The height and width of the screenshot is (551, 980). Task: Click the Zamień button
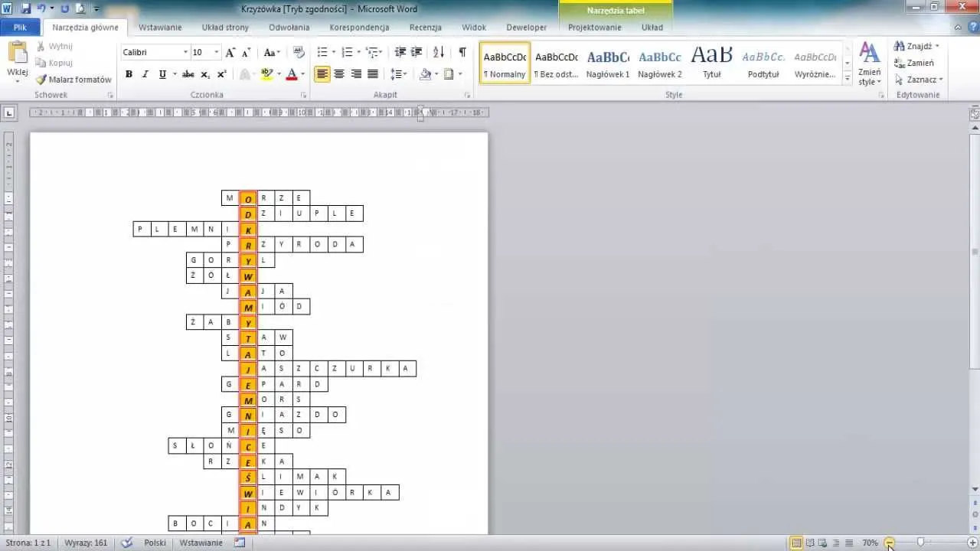(x=914, y=63)
